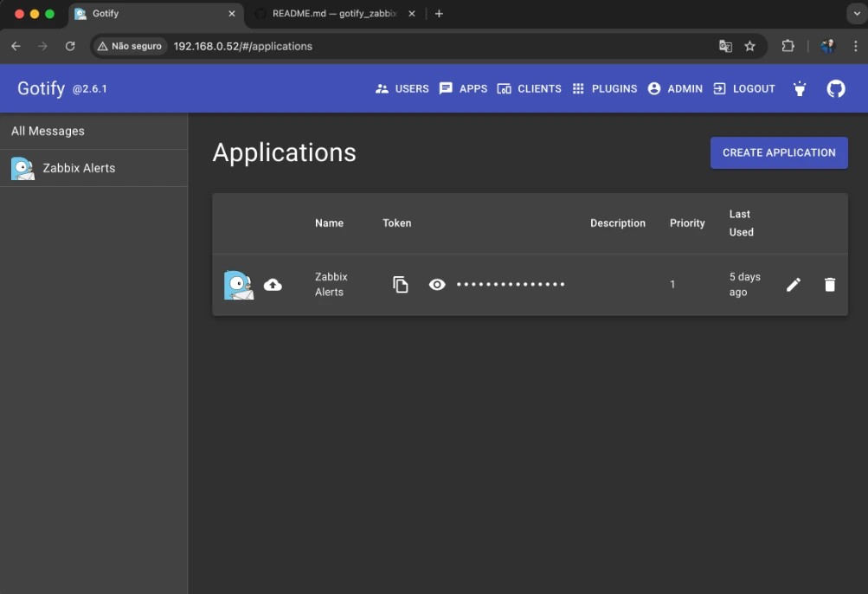The height and width of the screenshot is (594, 868).
Task: Click the Applications page heading
Action: click(x=284, y=152)
